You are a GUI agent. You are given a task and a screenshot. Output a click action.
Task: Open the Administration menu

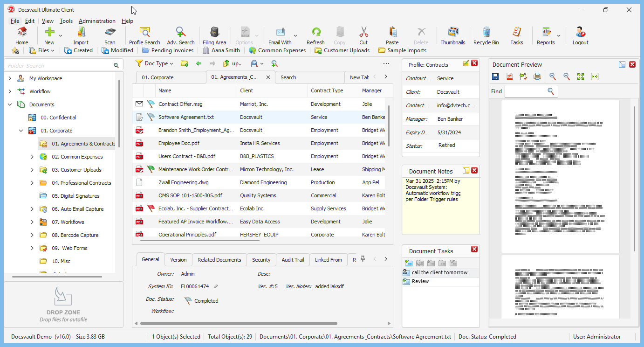coord(97,21)
